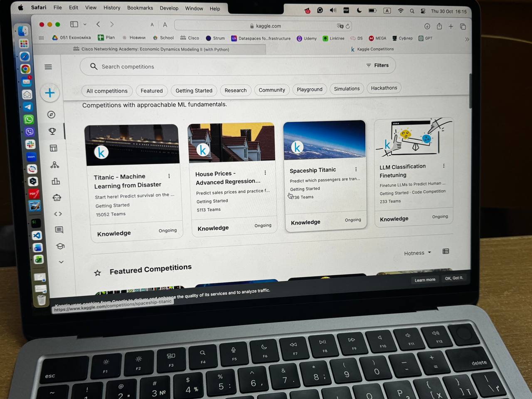Open the Develop menu in menu bar

click(x=169, y=8)
